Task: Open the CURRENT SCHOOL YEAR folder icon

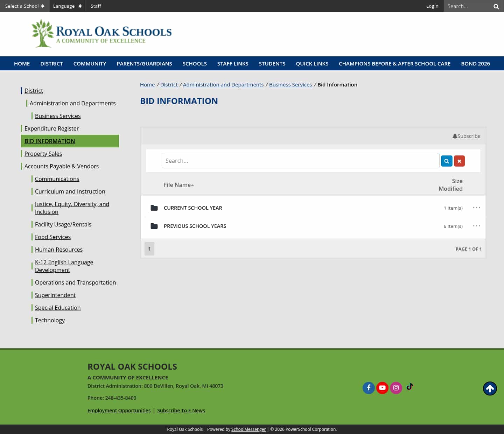Action: (x=154, y=208)
